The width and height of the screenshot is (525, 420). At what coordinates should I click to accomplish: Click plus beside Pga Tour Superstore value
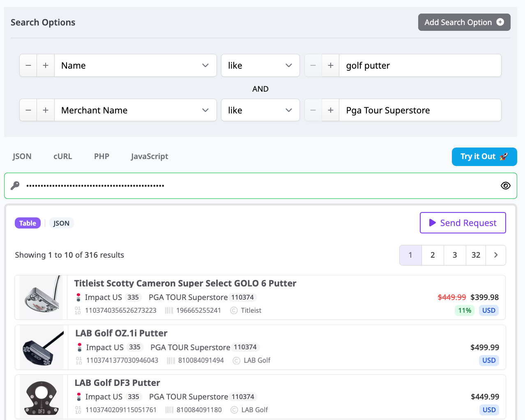point(331,110)
